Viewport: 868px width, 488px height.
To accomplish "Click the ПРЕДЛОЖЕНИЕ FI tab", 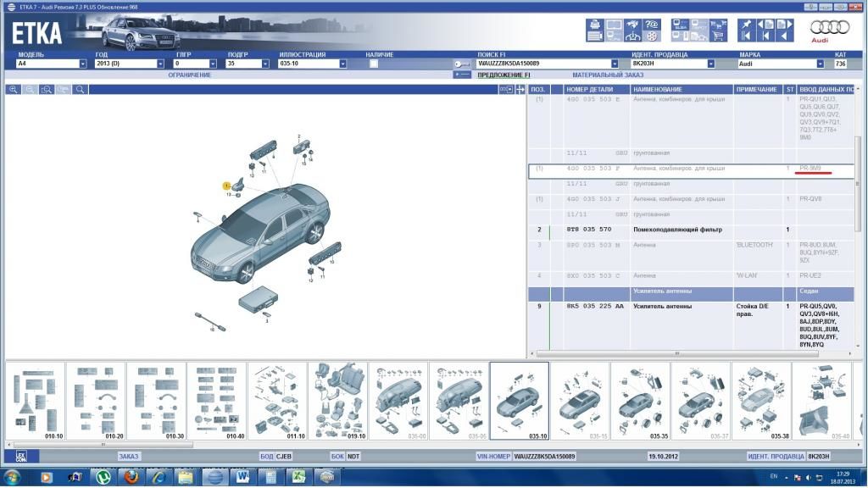I will coord(504,75).
